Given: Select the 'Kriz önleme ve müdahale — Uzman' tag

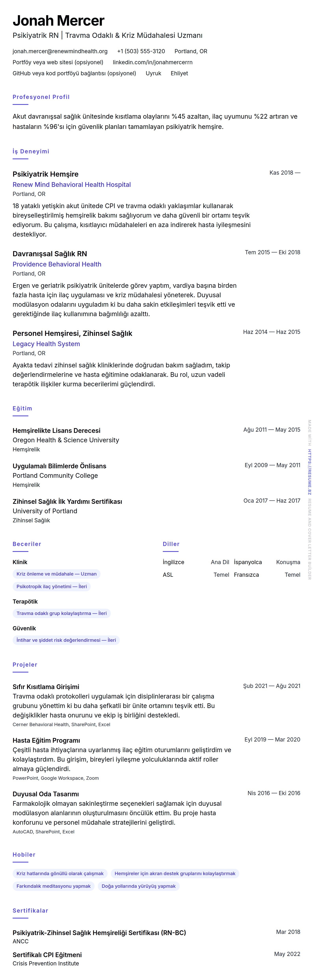Looking at the screenshot, I should (57, 574).
